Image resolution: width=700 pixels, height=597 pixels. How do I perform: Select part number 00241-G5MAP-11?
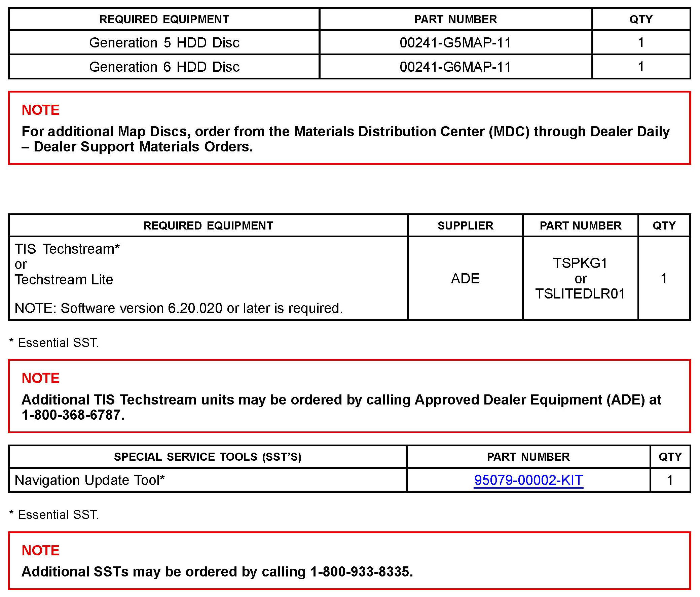pos(455,43)
